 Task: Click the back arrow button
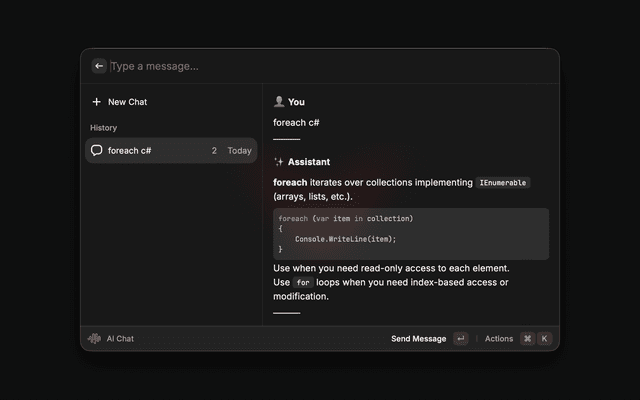click(x=99, y=66)
